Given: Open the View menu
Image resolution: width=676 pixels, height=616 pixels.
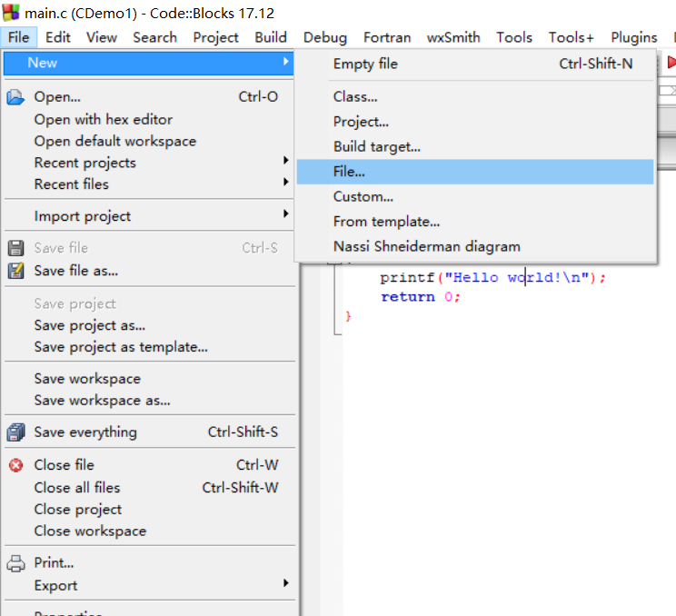Looking at the screenshot, I should click(x=102, y=37).
